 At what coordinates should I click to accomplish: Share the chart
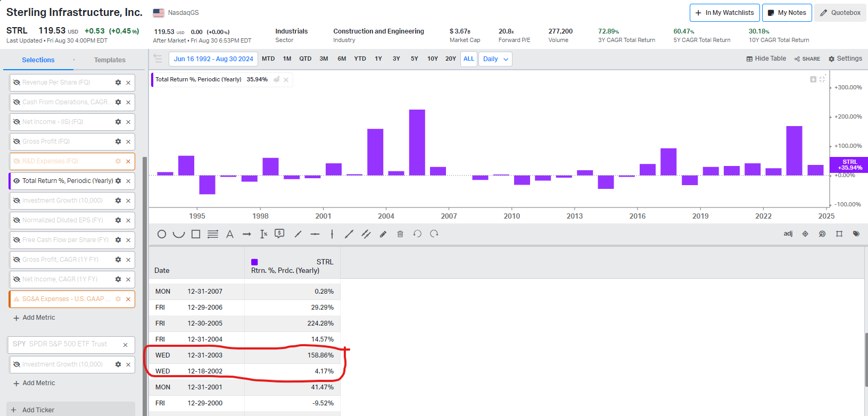[807, 59]
